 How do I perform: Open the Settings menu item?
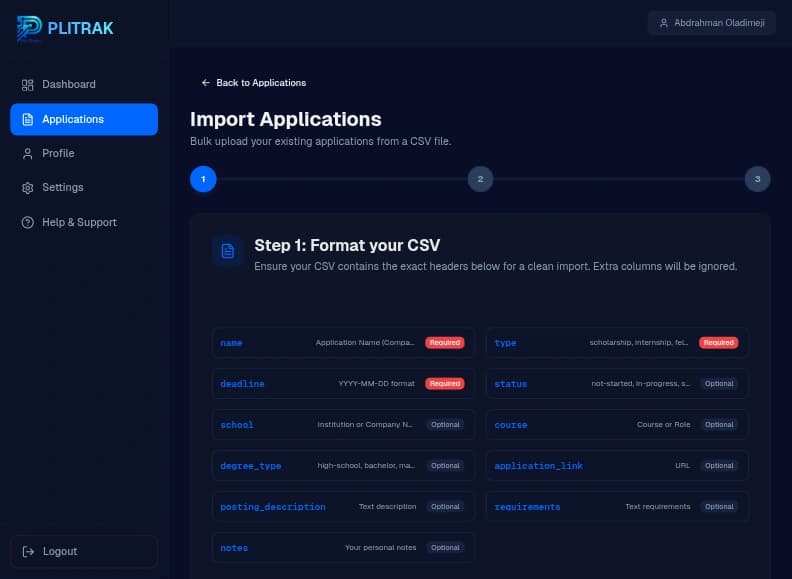pos(84,188)
